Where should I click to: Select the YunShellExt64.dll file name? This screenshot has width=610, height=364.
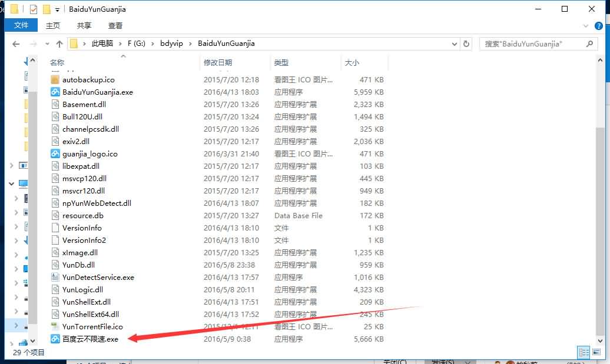click(x=91, y=314)
